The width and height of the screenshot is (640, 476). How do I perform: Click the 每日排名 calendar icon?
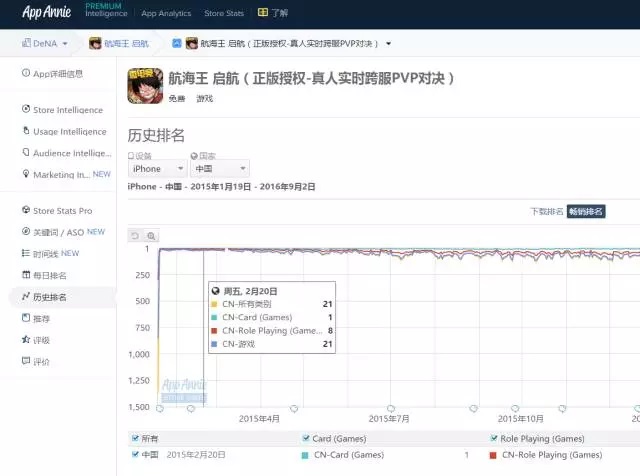(26, 275)
